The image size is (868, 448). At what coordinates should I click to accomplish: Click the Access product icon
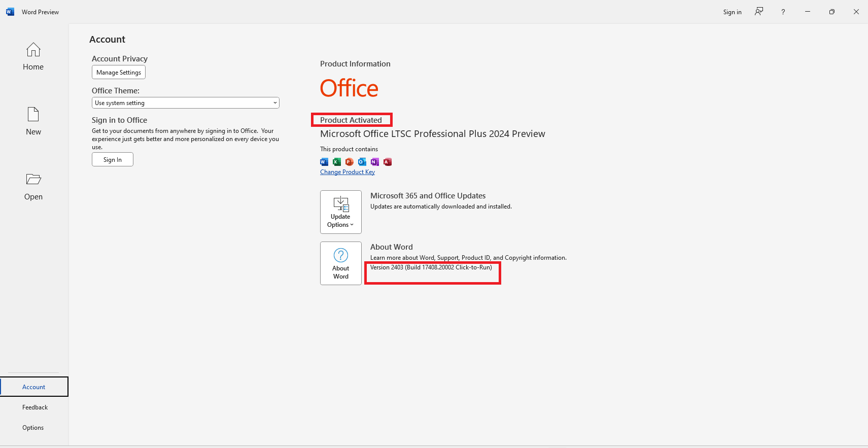[x=388, y=162]
